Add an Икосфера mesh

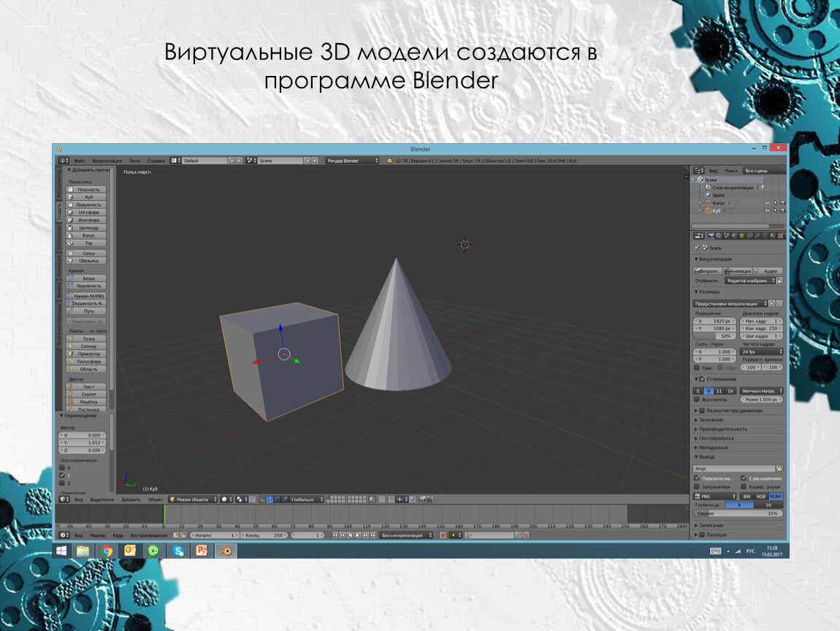coord(86,220)
